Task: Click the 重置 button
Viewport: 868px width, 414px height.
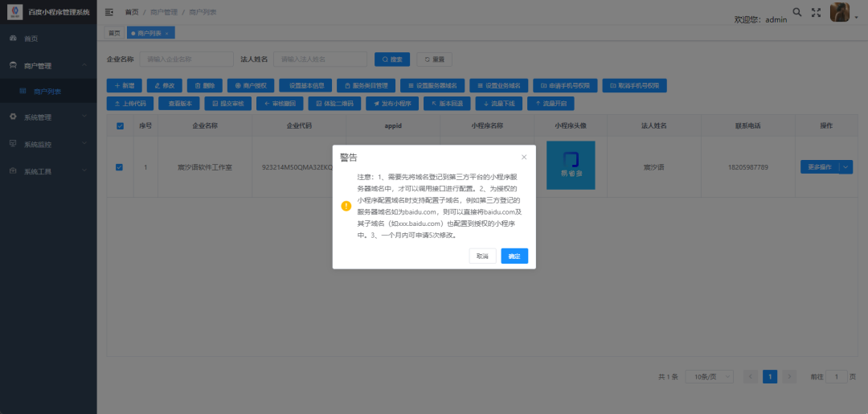Action: click(x=435, y=59)
